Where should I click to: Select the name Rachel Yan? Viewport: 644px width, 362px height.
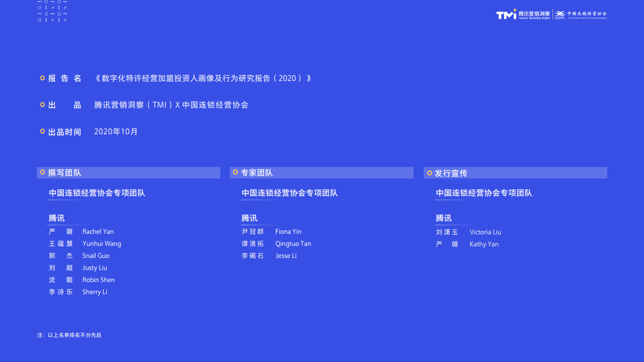[98, 232]
